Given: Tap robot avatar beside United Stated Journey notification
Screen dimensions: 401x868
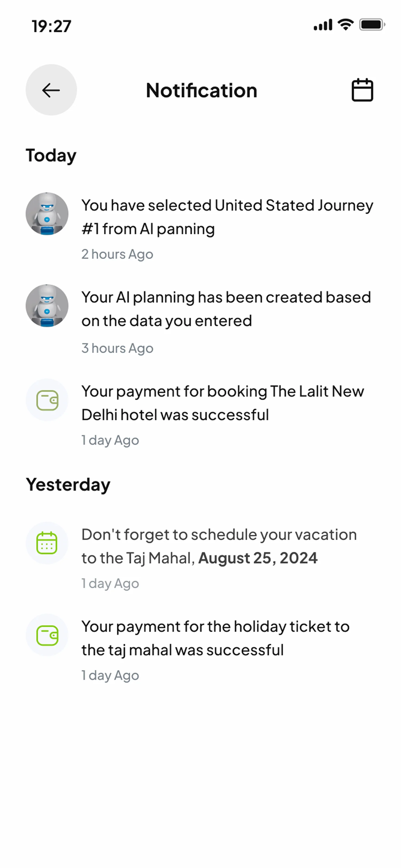Looking at the screenshot, I should 47,214.
